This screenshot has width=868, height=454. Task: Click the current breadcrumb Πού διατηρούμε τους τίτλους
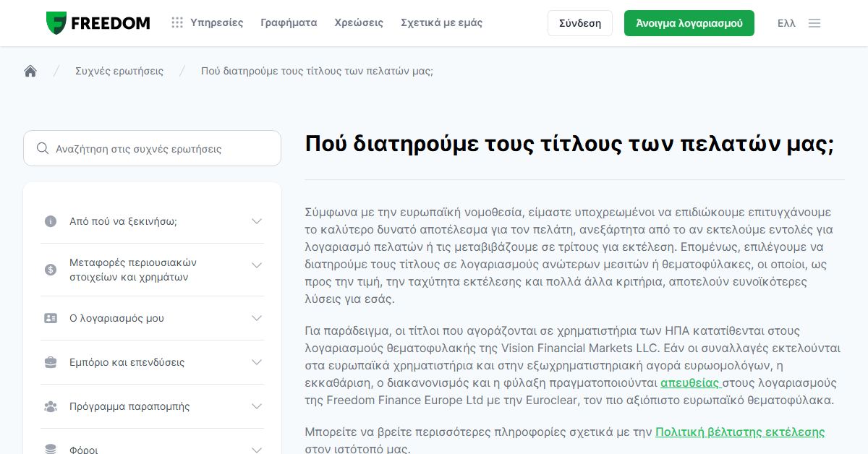coord(317,71)
